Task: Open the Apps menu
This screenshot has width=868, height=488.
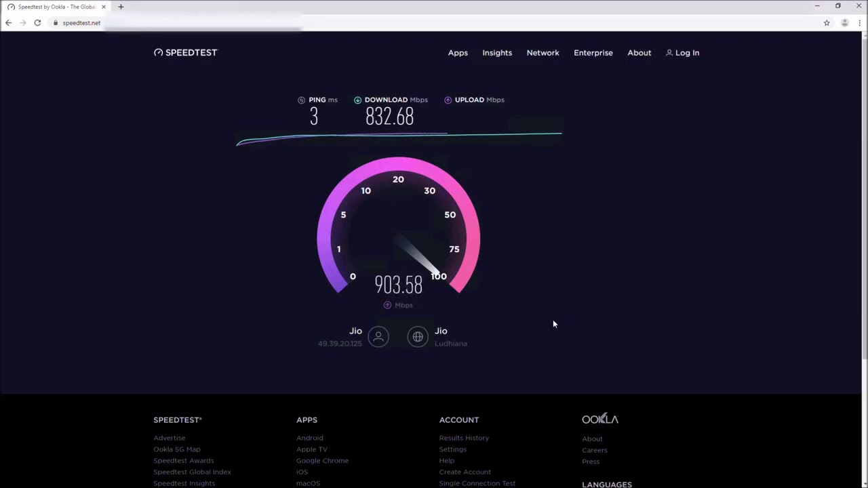Action: click(x=458, y=53)
